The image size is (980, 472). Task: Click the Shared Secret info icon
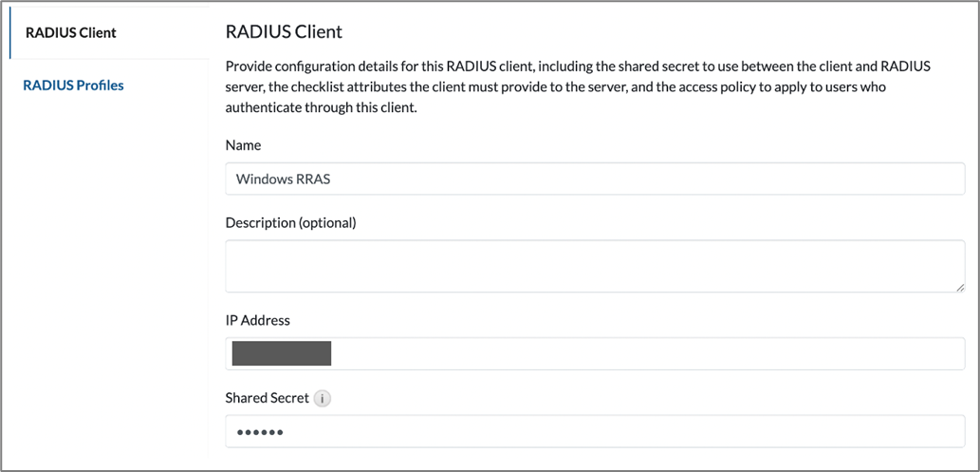click(x=323, y=399)
